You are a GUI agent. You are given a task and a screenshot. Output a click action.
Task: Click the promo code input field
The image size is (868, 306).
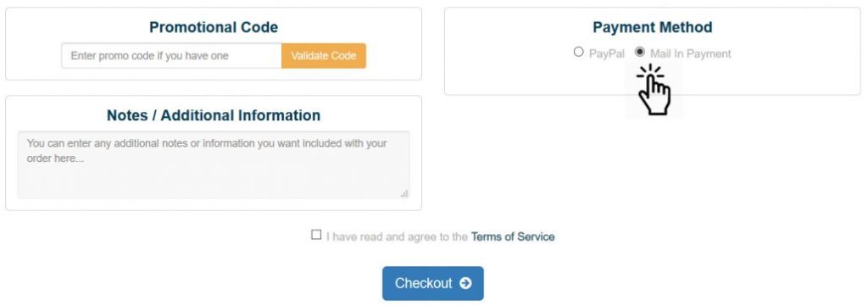[x=171, y=56]
